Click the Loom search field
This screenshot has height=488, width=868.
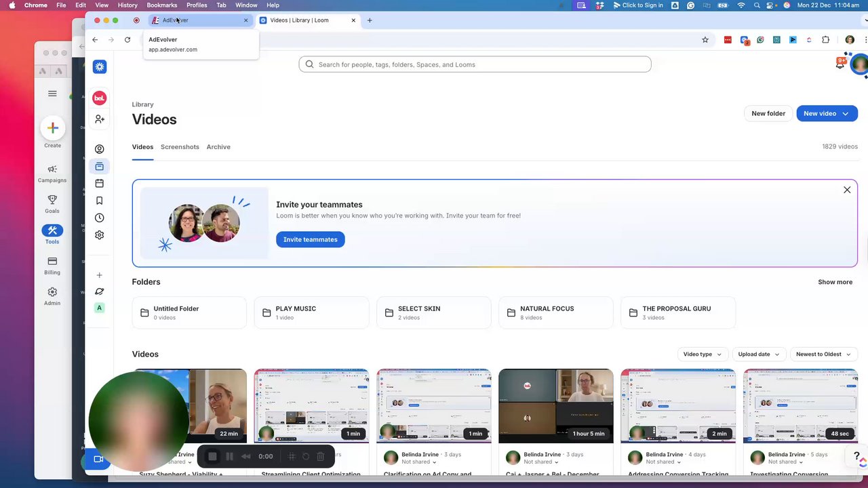(475, 64)
